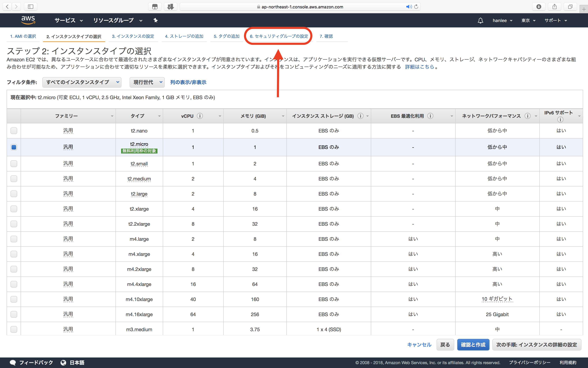This screenshot has width=588, height=368.
Task: Go to step 7. 確認 tab
Action: (x=326, y=36)
